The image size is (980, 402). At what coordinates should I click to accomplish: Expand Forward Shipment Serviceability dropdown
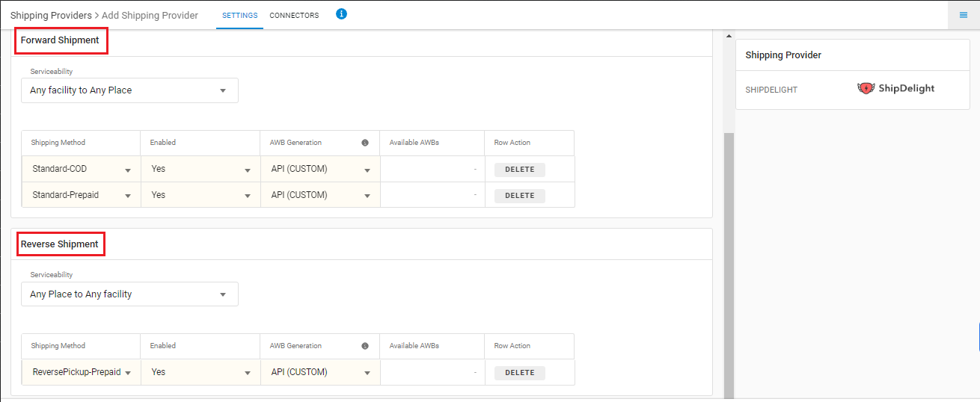coord(129,90)
